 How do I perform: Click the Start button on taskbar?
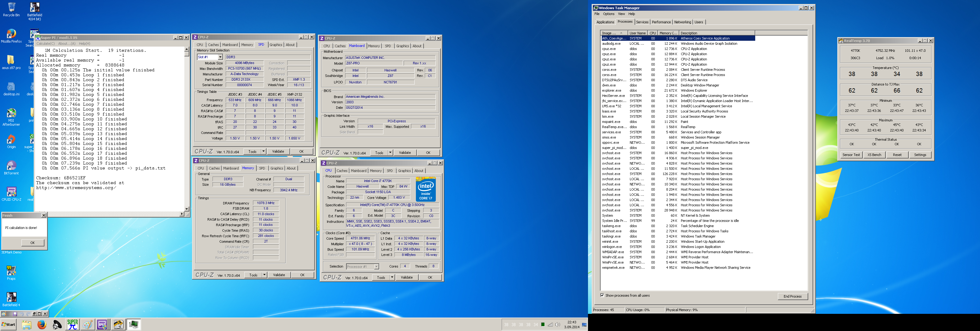coord(8,325)
